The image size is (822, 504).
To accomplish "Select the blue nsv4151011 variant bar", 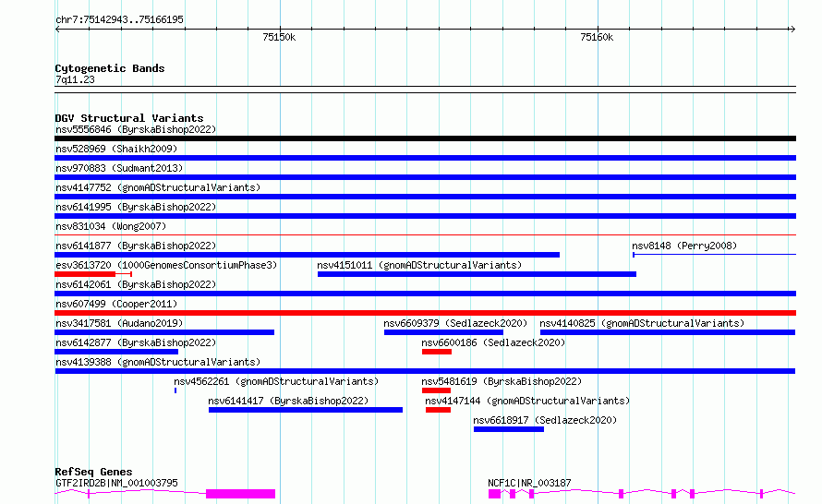I will 477,274.
